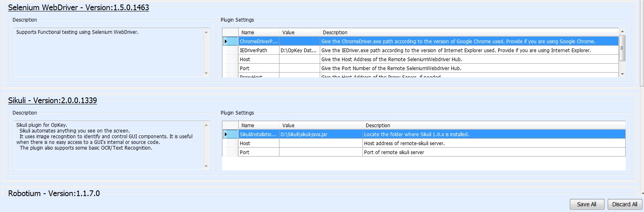Select the Sikuli Host name cell
The width and height of the screenshot is (644, 212).
coord(259,143)
